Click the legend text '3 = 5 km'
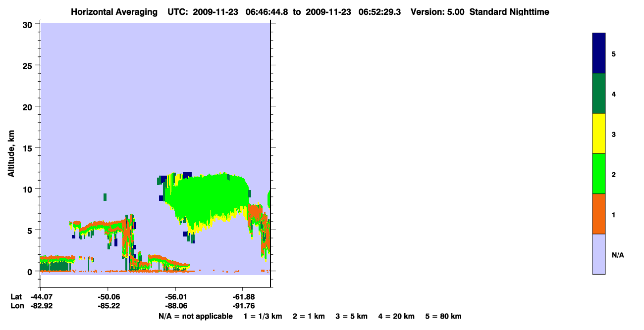 352,317
